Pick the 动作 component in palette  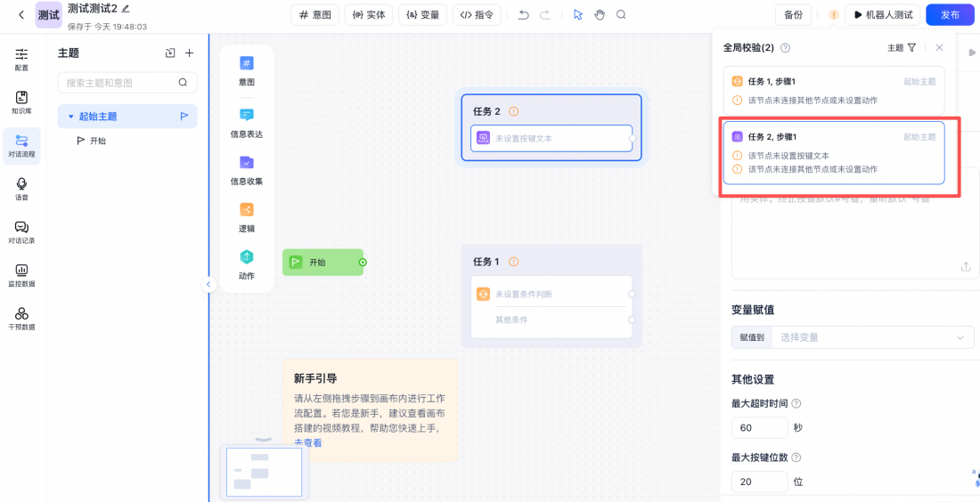click(246, 264)
